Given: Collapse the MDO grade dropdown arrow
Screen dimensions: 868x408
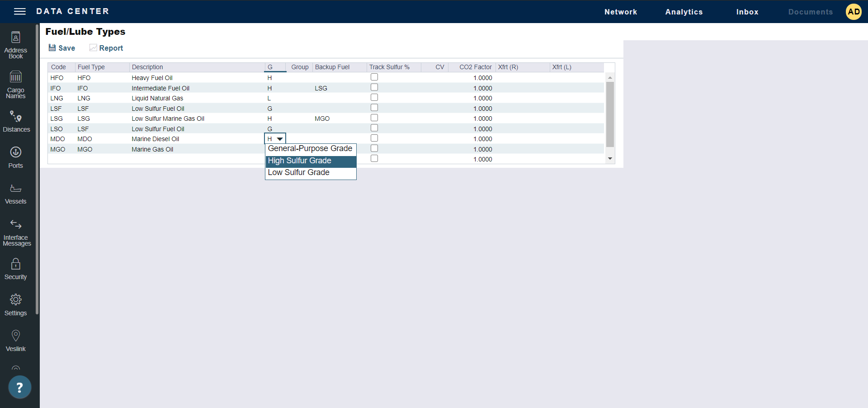Looking at the screenshot, I should click(280, 139).
